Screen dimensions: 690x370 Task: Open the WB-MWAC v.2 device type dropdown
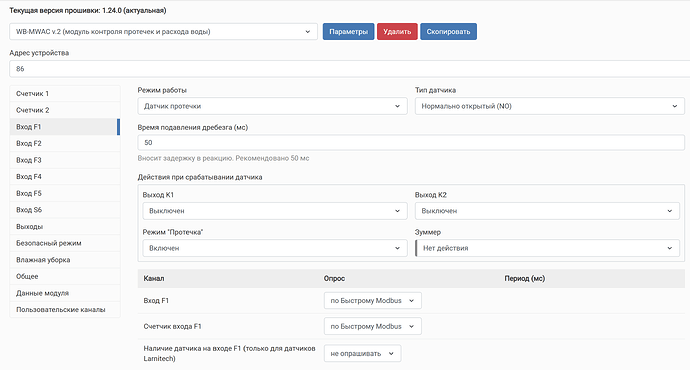tap(163, 32)
